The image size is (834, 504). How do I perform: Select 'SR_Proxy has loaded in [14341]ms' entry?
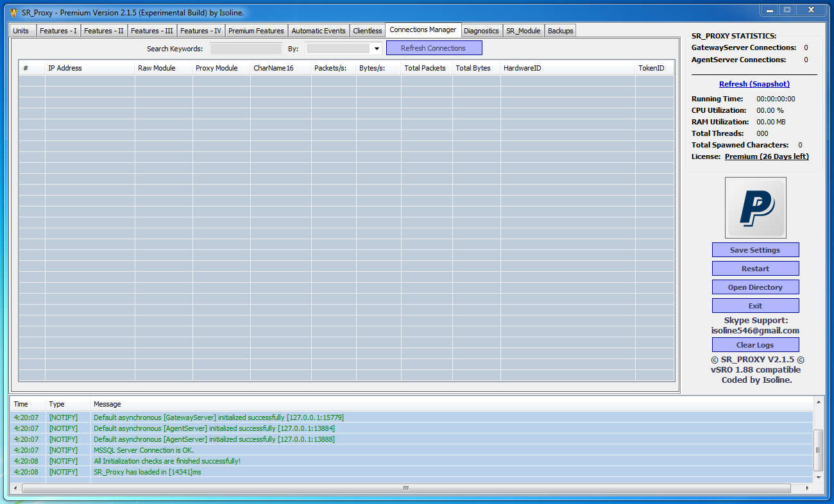(x=412, y=472)
